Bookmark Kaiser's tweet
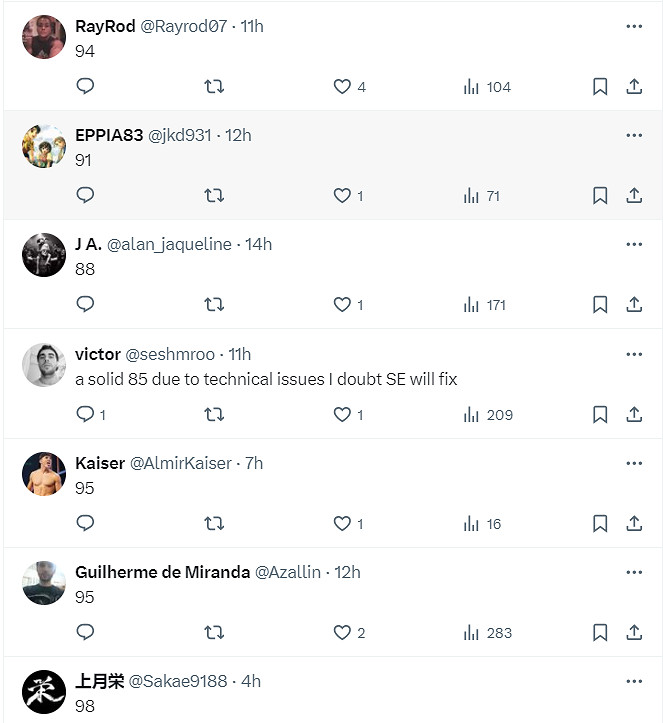Image resolution: width=663 pixels, height=723 pixels. click(x=600, y=523)
